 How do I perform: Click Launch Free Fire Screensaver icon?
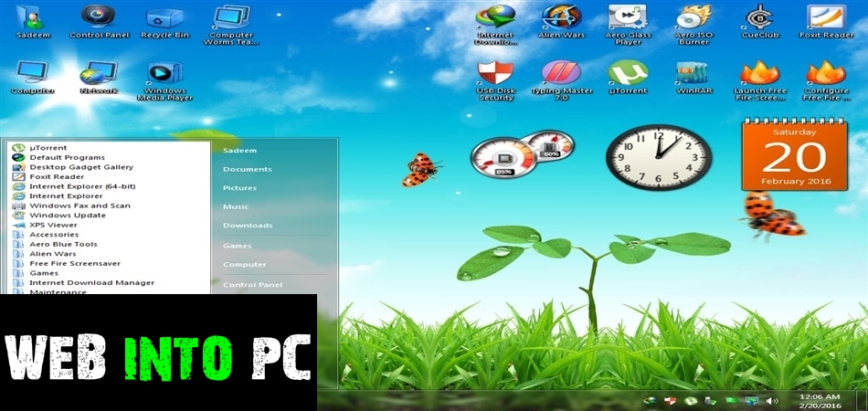(x=760, y=81)
